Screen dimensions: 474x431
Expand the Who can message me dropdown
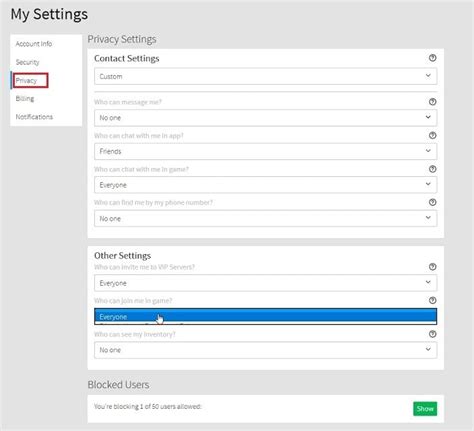[x=265, y=118]
